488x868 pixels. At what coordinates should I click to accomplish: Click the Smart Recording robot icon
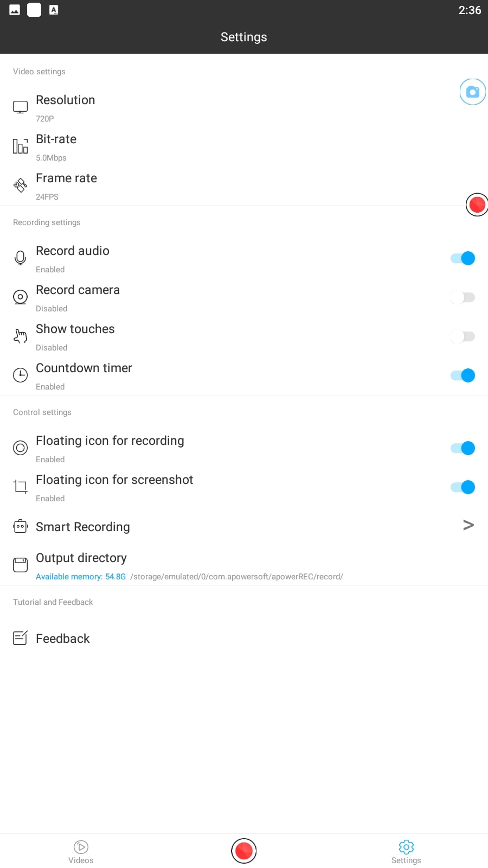(x=20, y=526)
